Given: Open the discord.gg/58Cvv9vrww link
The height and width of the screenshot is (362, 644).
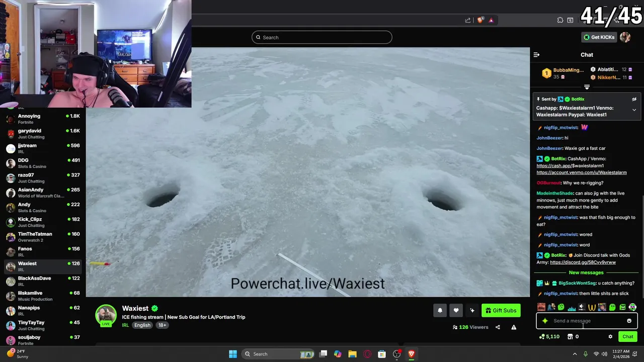Looking at the screenshot, I should point(583,262).
